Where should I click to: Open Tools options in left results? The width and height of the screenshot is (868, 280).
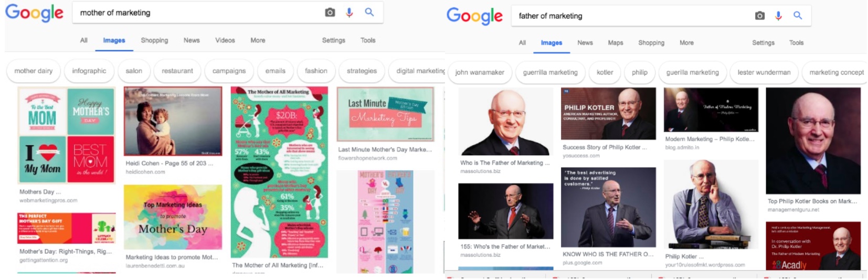368,40
